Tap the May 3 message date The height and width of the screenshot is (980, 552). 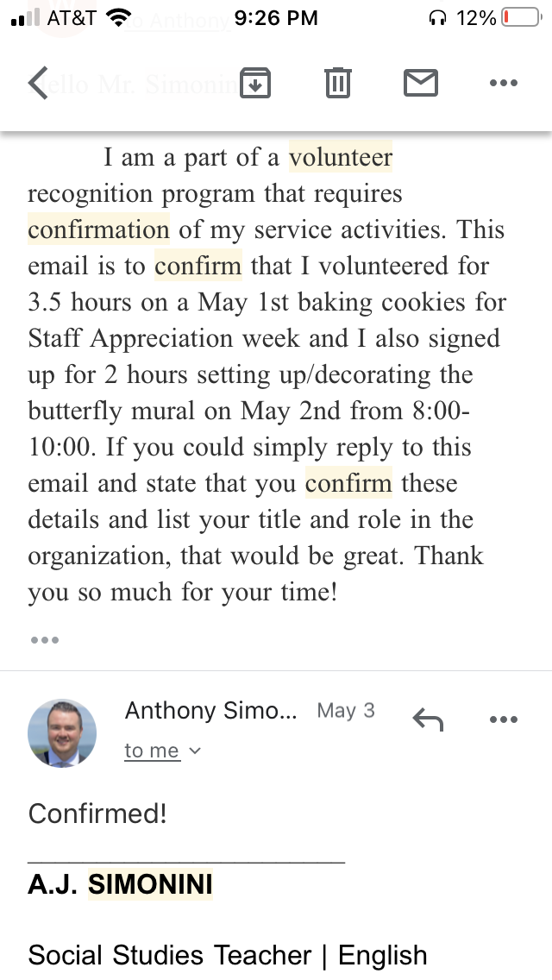[x=346, y=711]
